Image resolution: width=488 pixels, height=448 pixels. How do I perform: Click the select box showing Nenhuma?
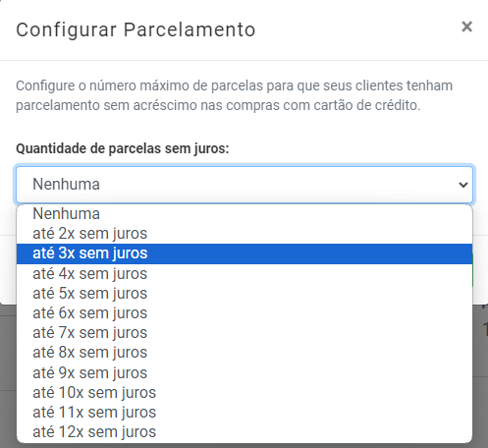pyautogui.click(x=244, y=185)
